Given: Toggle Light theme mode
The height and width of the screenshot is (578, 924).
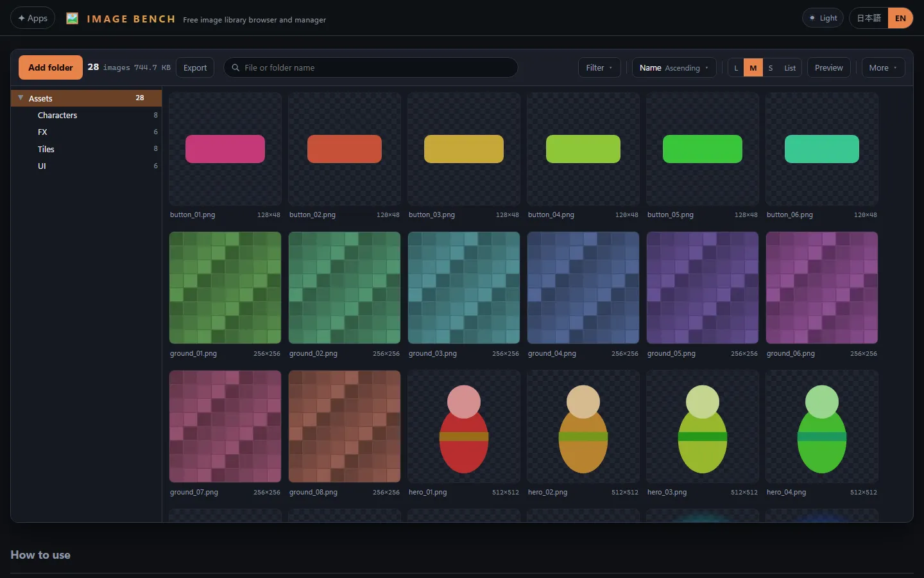Looking at the screenshot, I should 823,18.
